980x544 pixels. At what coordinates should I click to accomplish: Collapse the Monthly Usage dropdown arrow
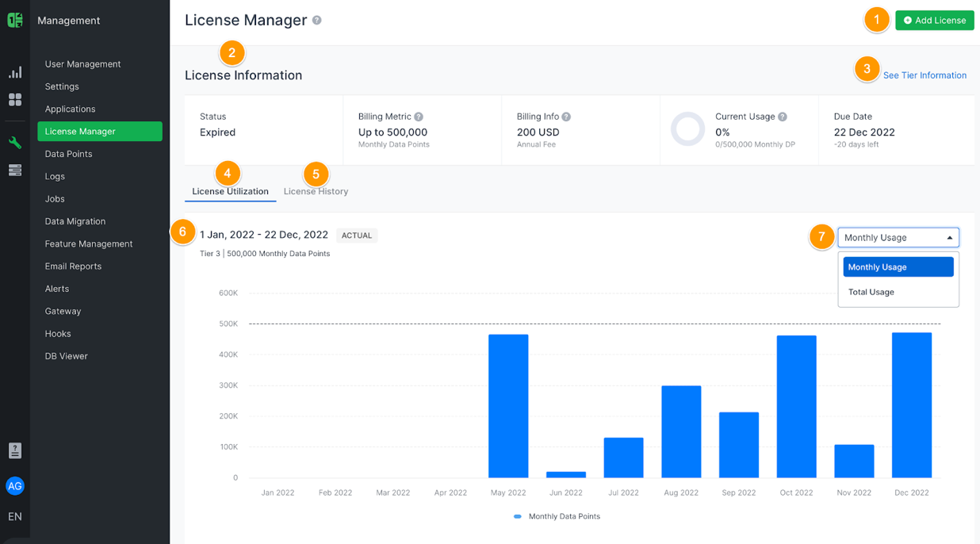(x=950, y=236)
